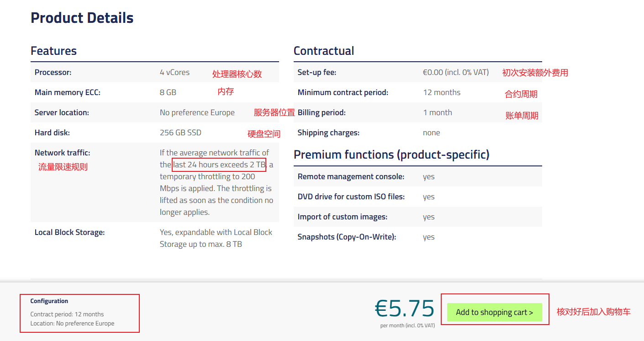Select the Contractual section heading

coord(324,51)
